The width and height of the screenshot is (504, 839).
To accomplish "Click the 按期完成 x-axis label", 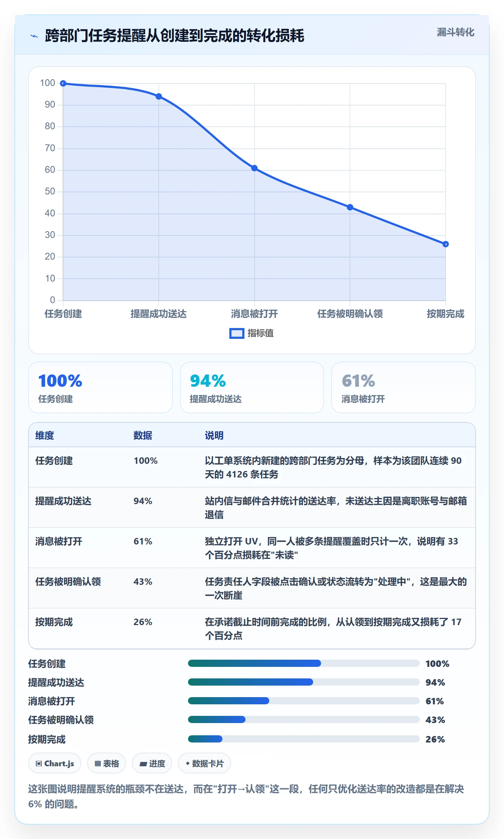I will 446,314.
